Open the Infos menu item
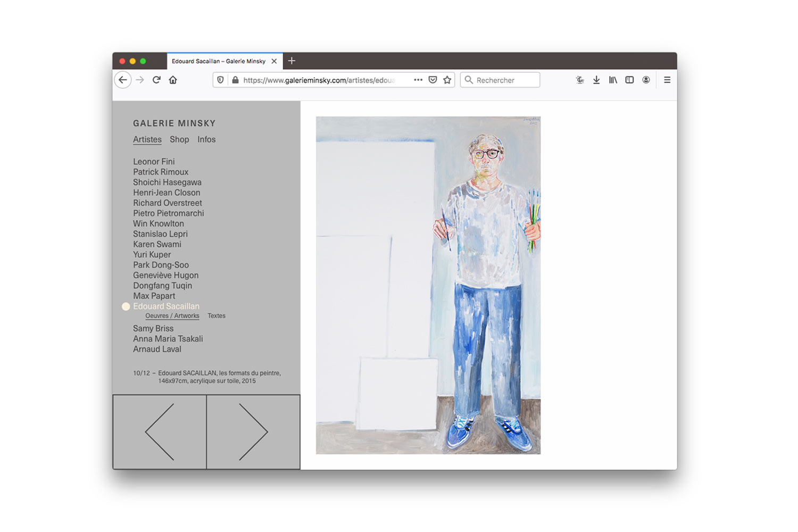This screenshot has width=798, height=532. [206, 139]
